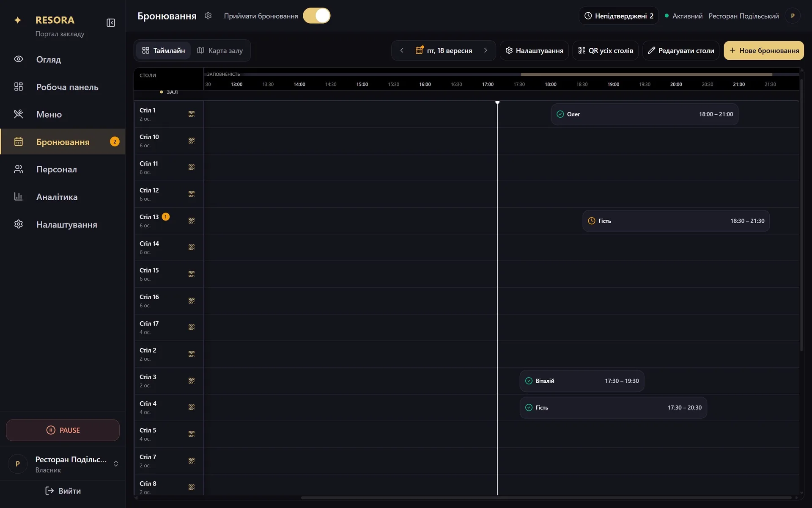Switch to Таймлайн view tab

(x=163, y=50)
